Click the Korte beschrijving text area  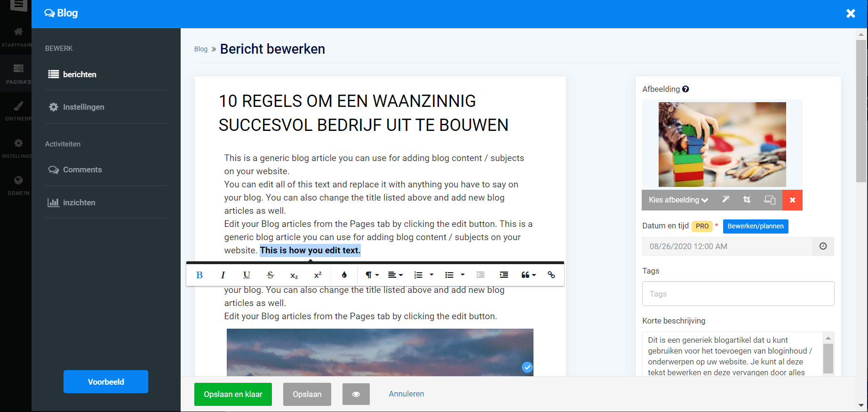[733, 354]
